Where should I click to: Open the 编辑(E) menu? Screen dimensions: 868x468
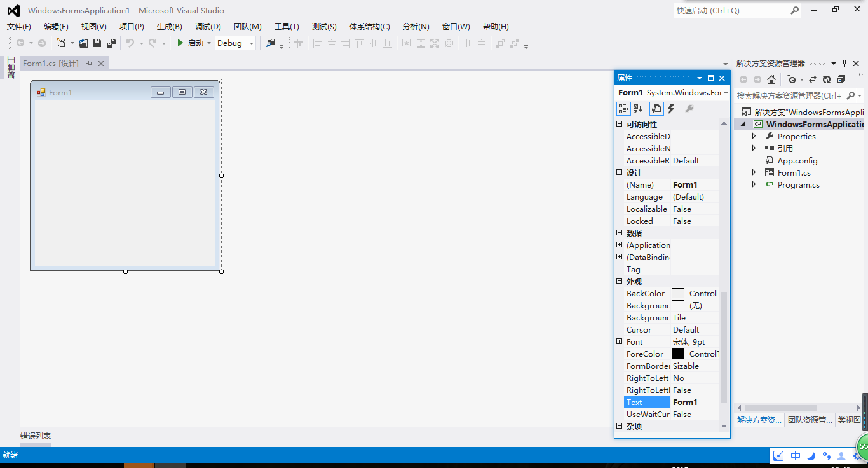(x=56, y=27)
